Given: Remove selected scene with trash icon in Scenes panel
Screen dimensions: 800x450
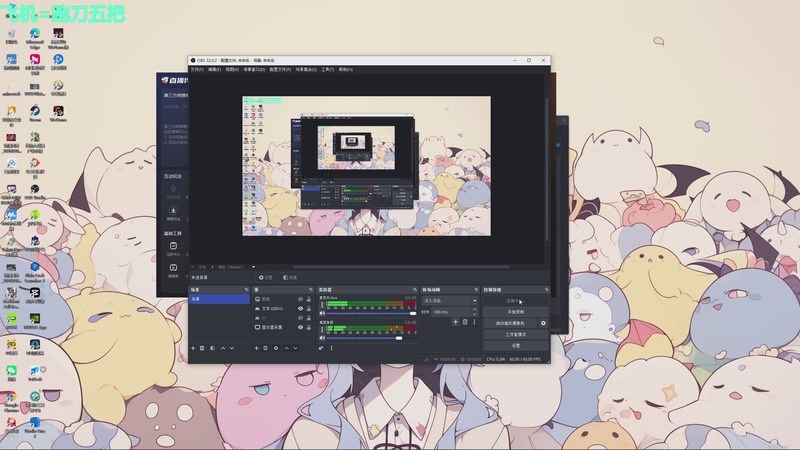Looking at the screenshot, I should 202,348.
